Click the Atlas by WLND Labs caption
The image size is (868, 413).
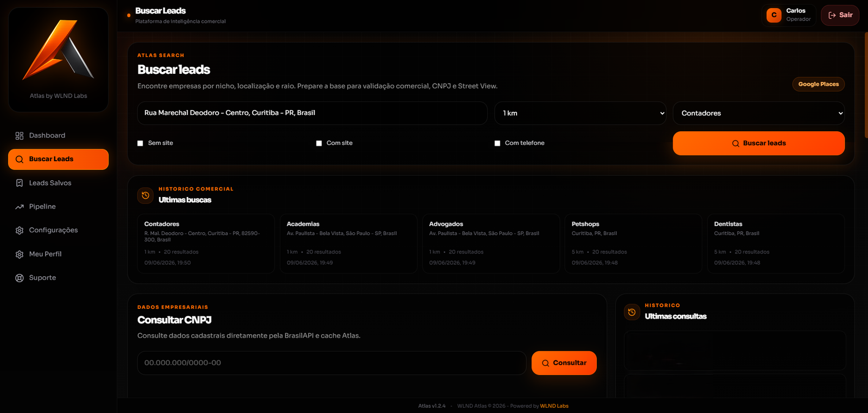click(x=58, y=96)
